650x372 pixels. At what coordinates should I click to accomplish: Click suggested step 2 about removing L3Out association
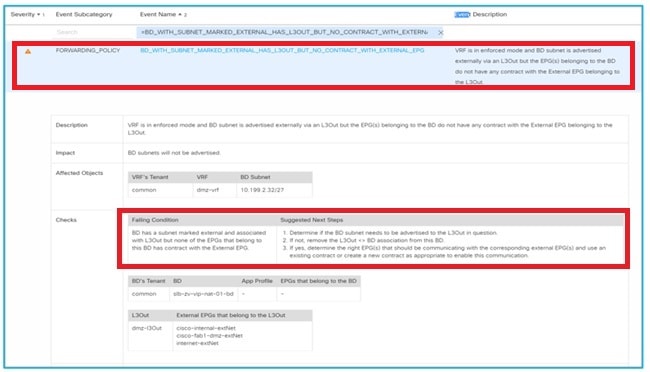(363, 241)
